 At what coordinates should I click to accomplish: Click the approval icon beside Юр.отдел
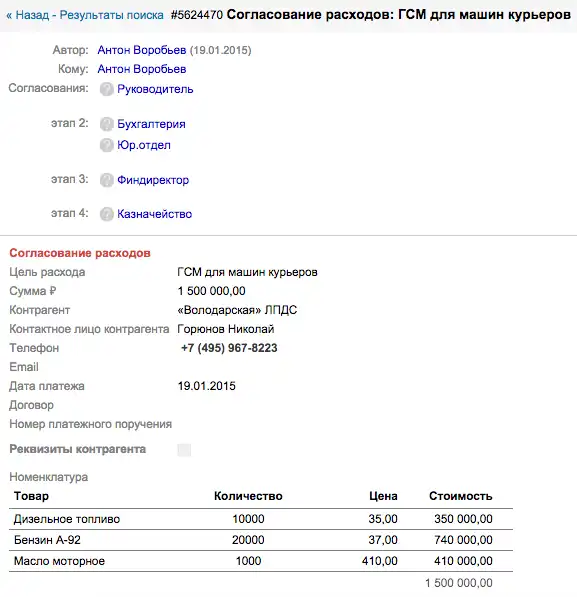coord(107,145)
